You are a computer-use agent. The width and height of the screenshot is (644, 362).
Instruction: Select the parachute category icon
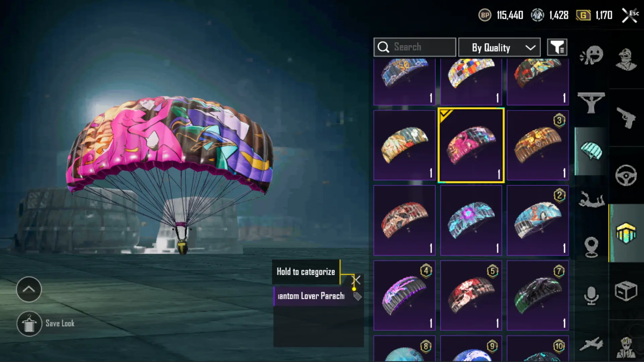[591, 151]
